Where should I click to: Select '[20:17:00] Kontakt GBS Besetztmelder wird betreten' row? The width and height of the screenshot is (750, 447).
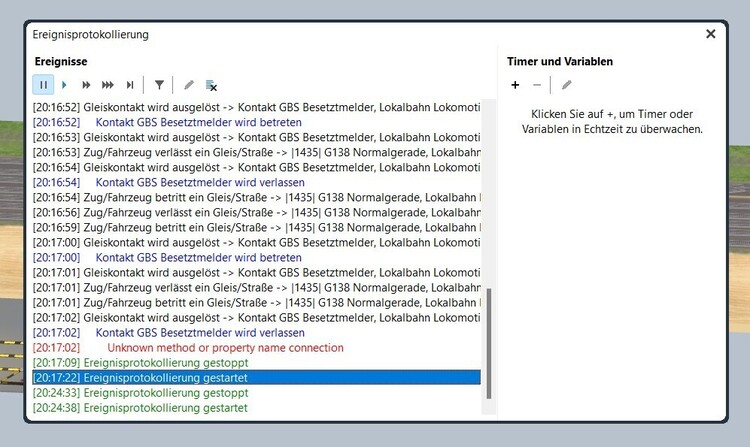coord(256,257)
